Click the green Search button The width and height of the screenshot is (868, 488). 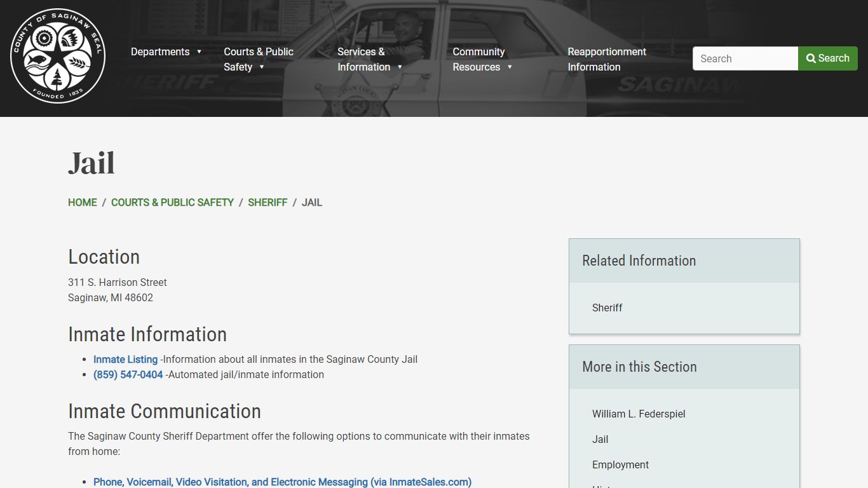click(828, 58)
